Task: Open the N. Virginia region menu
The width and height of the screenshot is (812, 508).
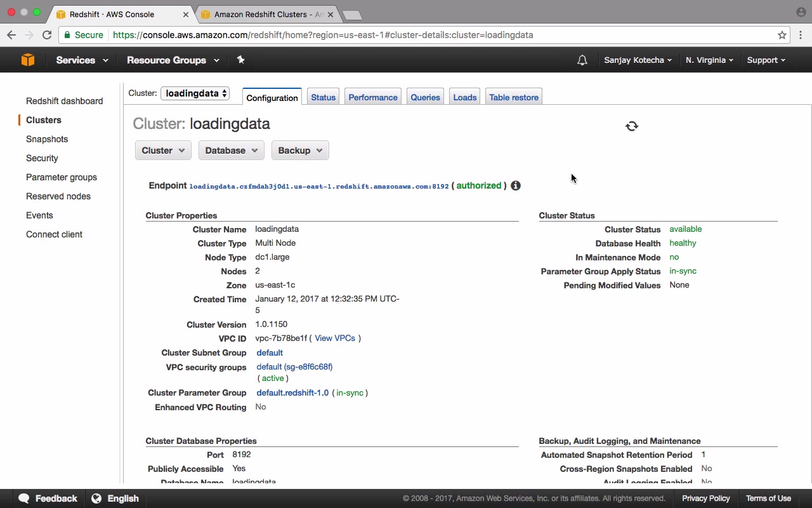Action: click(x=709, y=60)
